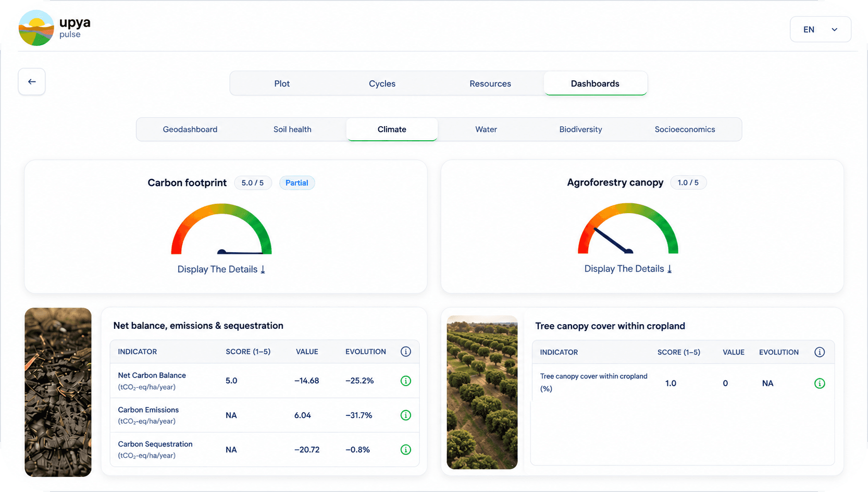Open info for Net Carbon Balance row
This screenshot has width=868, height=492.
click(x=406, y=381)
